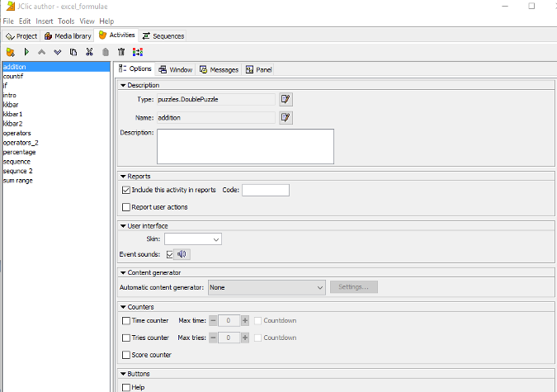Open the Insert menu

click(x=44, y=21)
